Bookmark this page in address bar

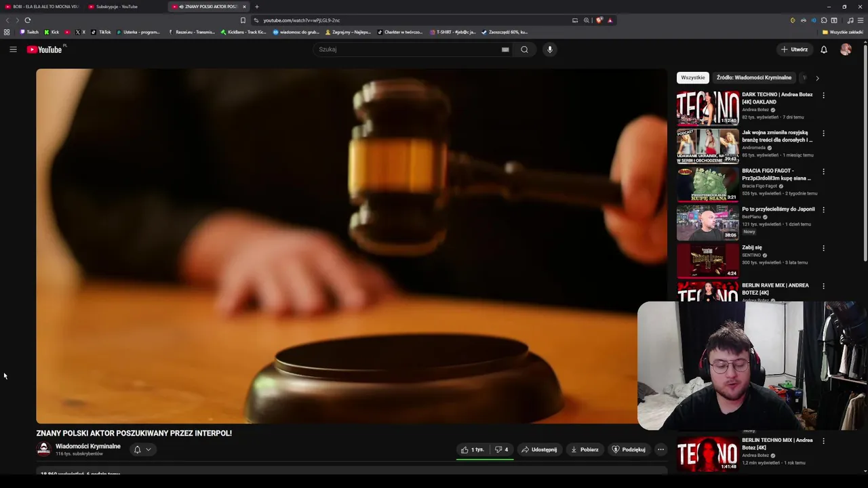click(x=243, y=20)
